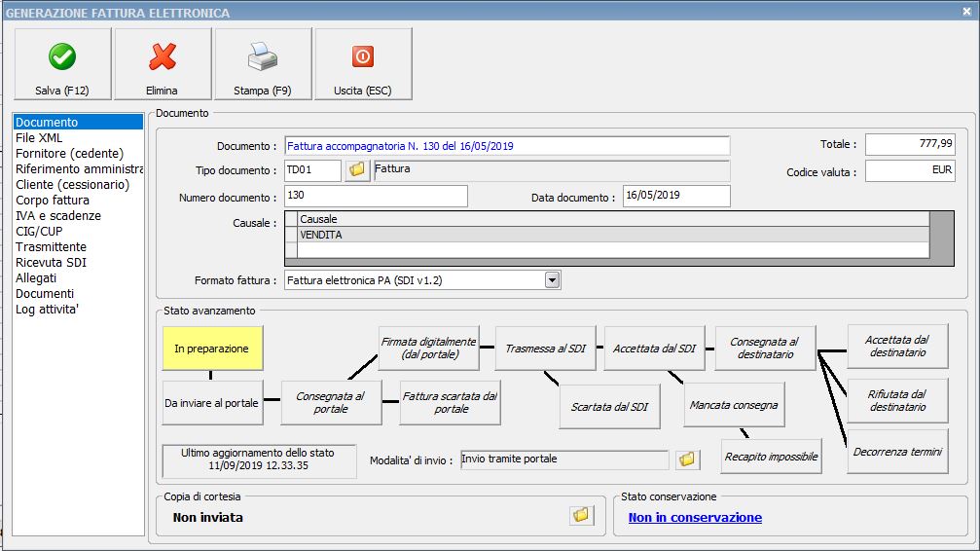
Task: Click the Tipo documento code field TD01
Action: coord(312,170)
